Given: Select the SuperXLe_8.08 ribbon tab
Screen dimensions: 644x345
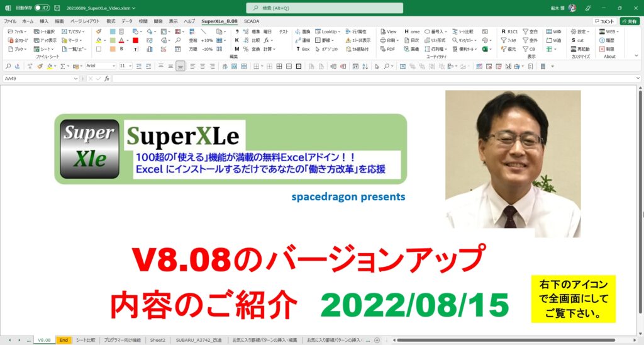Looking at the screenshot, I should 219,21.
